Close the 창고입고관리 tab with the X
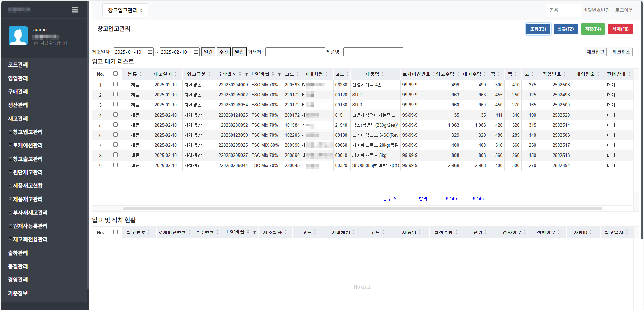 click(x=141, y=11)
